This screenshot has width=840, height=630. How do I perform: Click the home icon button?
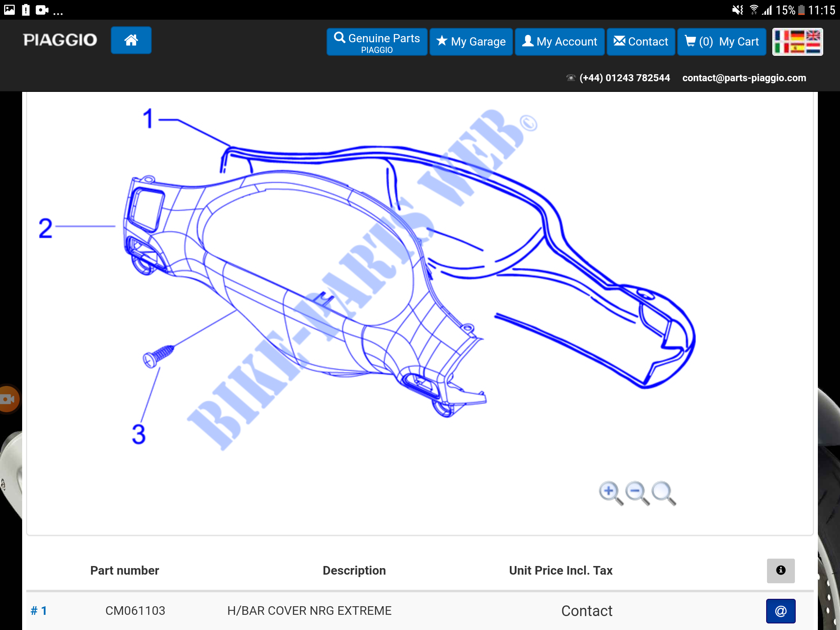pyautogui.click(x=131, y=41)
